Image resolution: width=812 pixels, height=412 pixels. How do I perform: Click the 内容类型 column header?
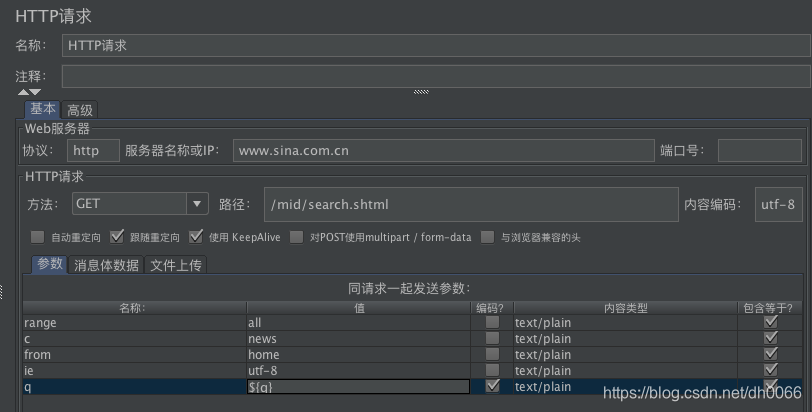pos(626,308)
